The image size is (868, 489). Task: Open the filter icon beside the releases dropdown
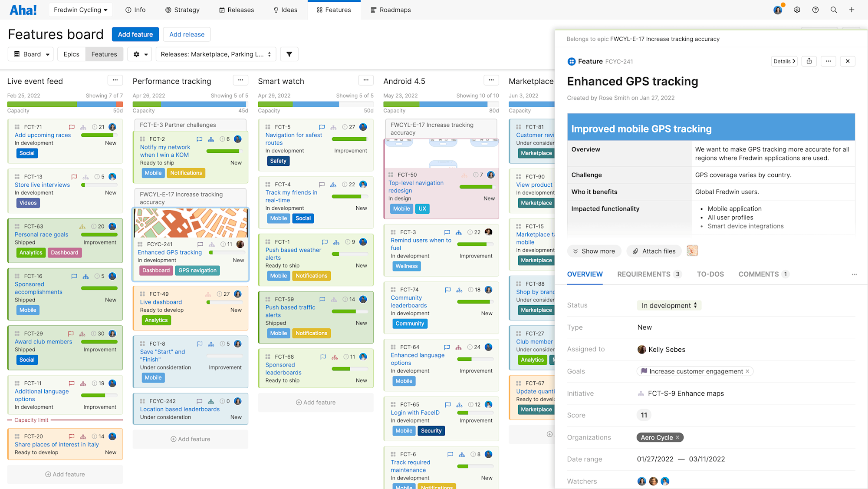(289, 54)
